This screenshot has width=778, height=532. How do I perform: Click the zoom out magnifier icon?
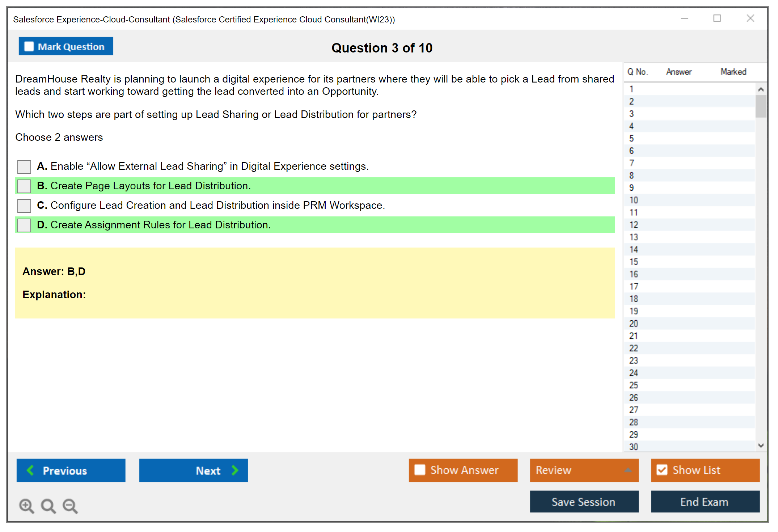tap(70, 506)
